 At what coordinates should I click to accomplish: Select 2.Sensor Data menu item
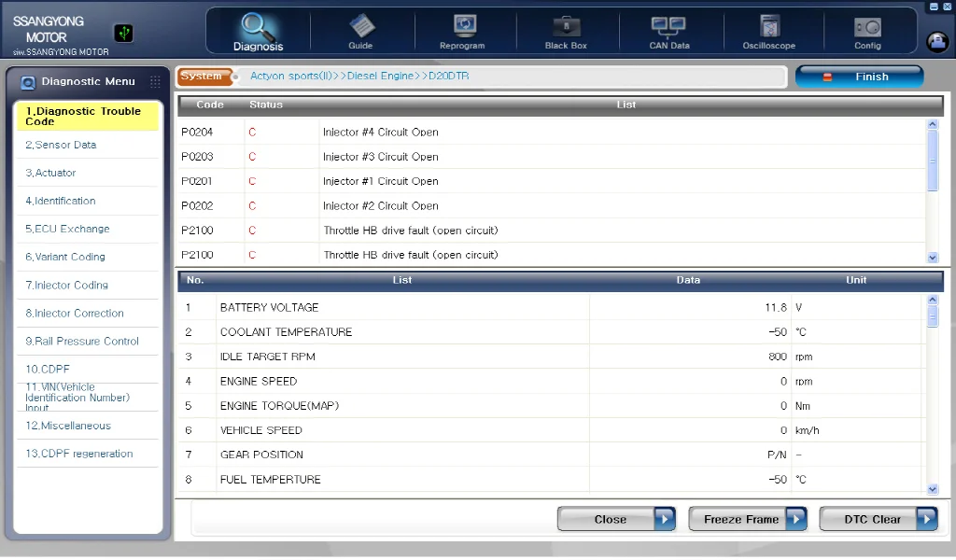point(88,145)
